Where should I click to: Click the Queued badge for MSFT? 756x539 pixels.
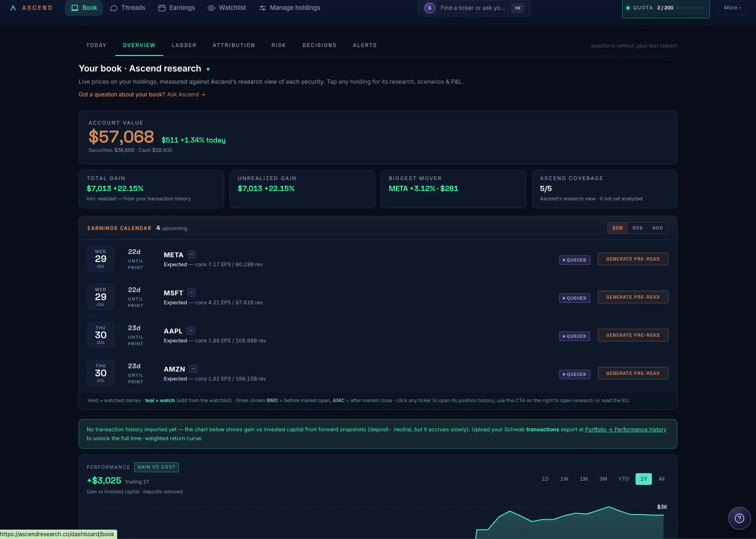pyautogui.click(x=575, y=298)
